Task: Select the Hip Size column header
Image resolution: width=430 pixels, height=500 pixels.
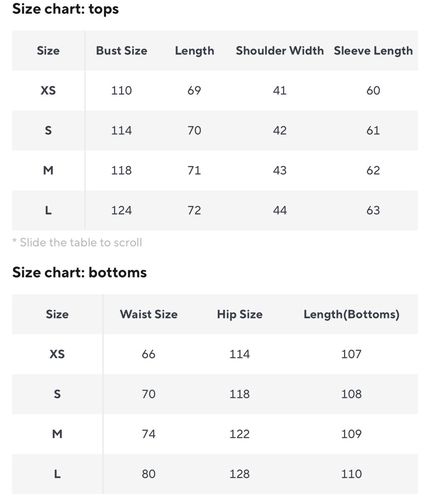Action: [x=240, y=314]
